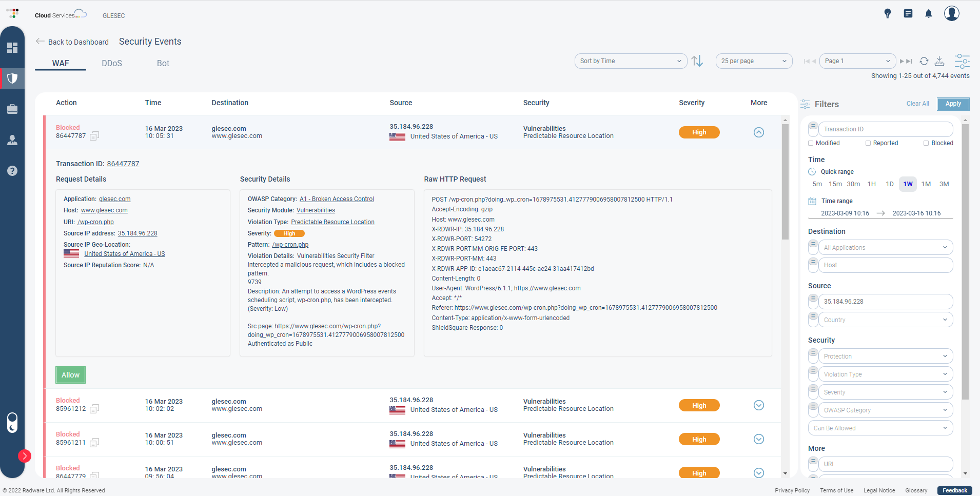
Task: Click Clear All filters
Action: (x=917, y=104)
